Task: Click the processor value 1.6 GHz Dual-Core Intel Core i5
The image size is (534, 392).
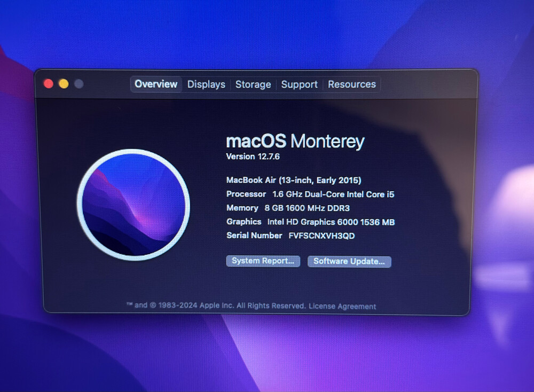Action: [x=333, y=194]
